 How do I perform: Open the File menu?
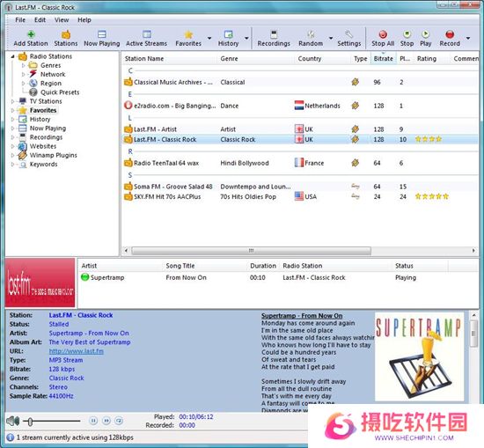point(20,20)
